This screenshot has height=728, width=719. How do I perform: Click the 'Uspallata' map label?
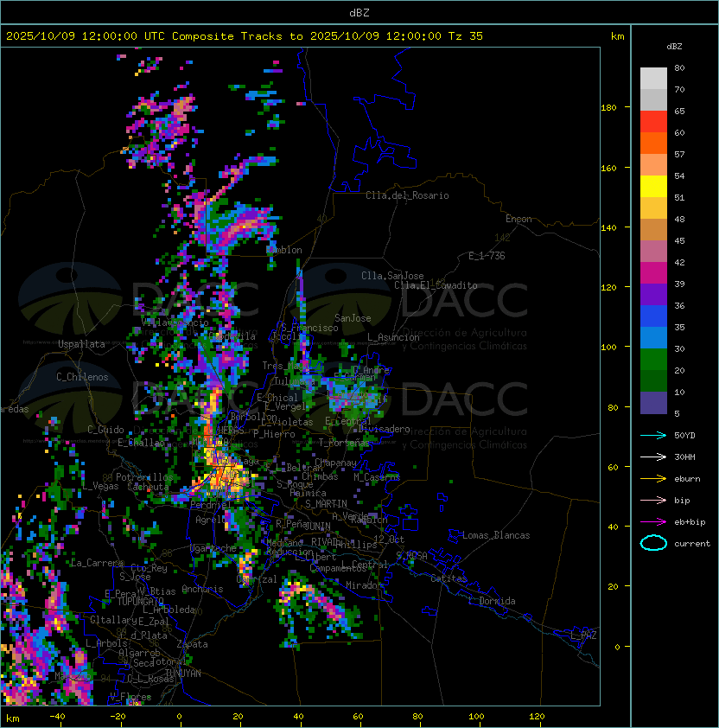[82, 344]
